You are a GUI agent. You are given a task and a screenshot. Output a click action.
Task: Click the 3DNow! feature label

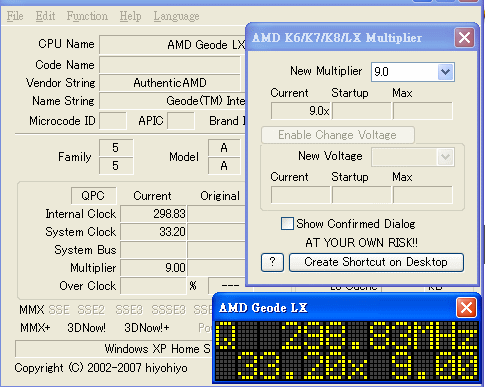(x=86, y=328)
